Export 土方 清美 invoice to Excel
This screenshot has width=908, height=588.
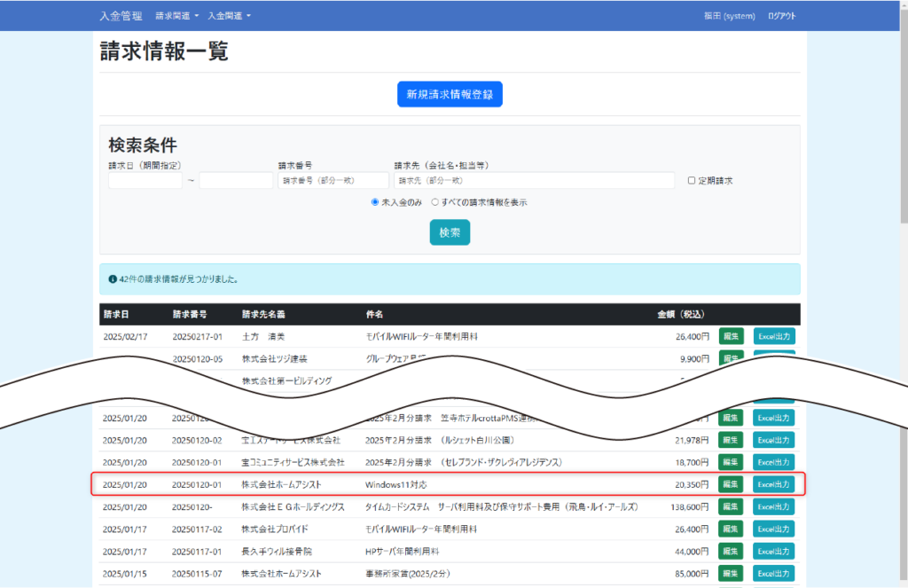(773, 336)
